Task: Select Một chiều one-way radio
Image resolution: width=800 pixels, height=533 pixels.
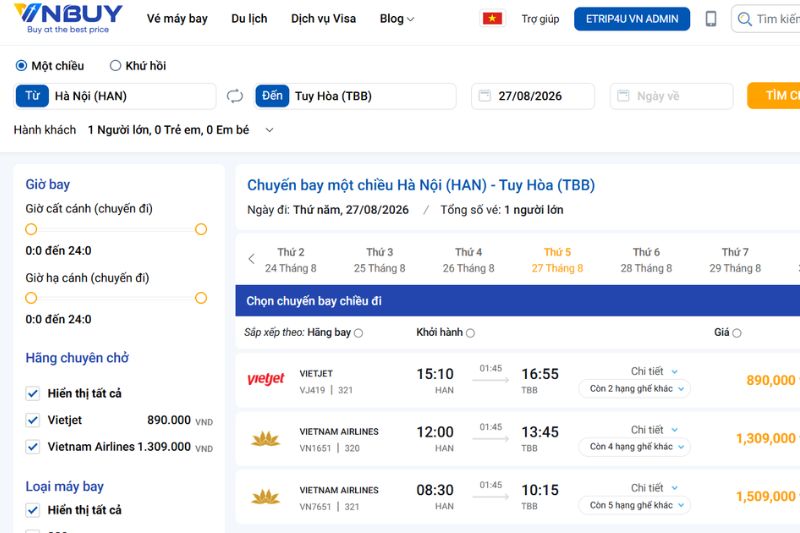Action: point(21,65)
